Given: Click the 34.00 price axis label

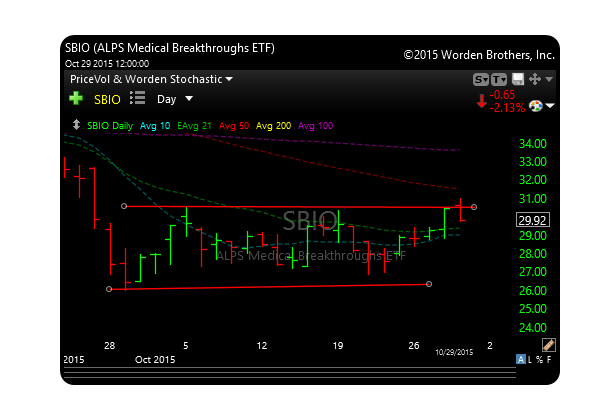Looking at the screenshot, I should (x=533, y=144).
